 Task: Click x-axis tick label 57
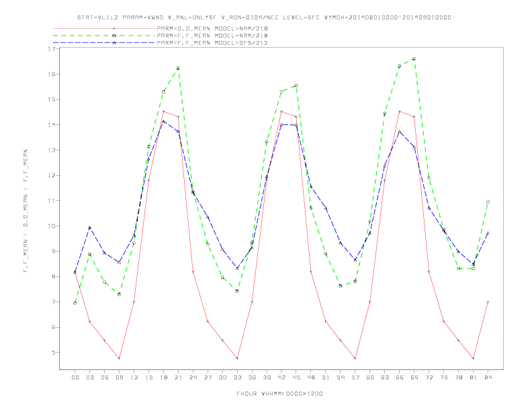[355, 377]
